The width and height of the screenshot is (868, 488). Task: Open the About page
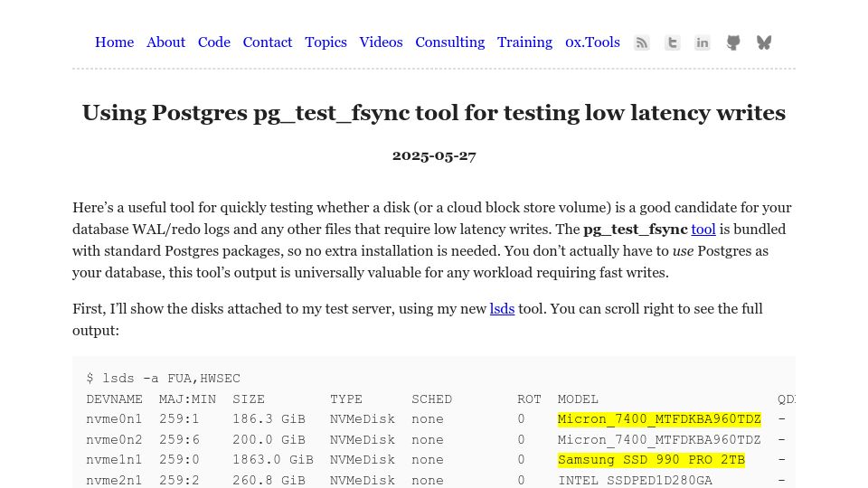[166, 42]
